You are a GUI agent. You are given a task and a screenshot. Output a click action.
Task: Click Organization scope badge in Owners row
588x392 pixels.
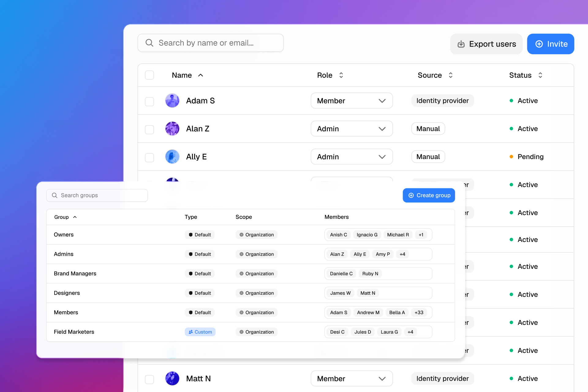(256, 235)
